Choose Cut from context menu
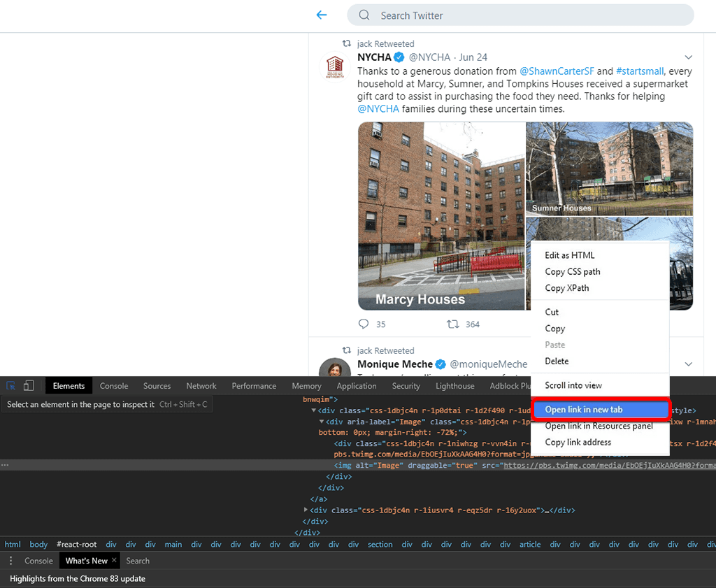The image size is (716, 588). pos(600,312)
